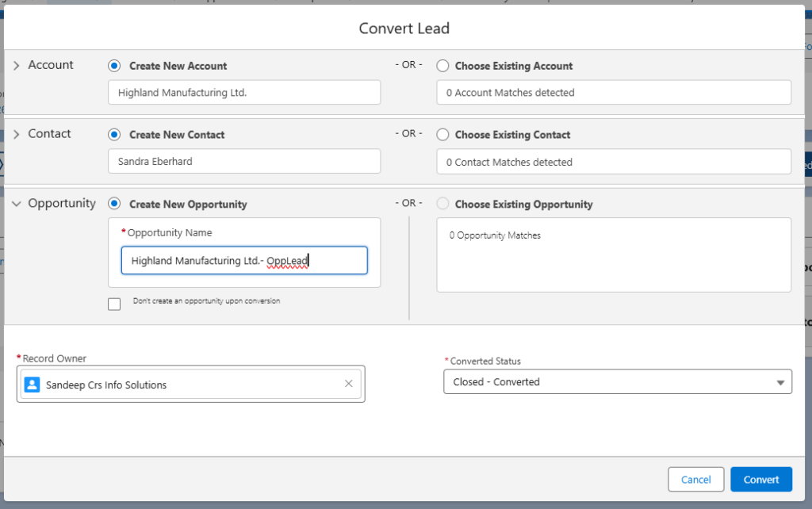Edit the Opportunity Name field

(x=243, y=260)
